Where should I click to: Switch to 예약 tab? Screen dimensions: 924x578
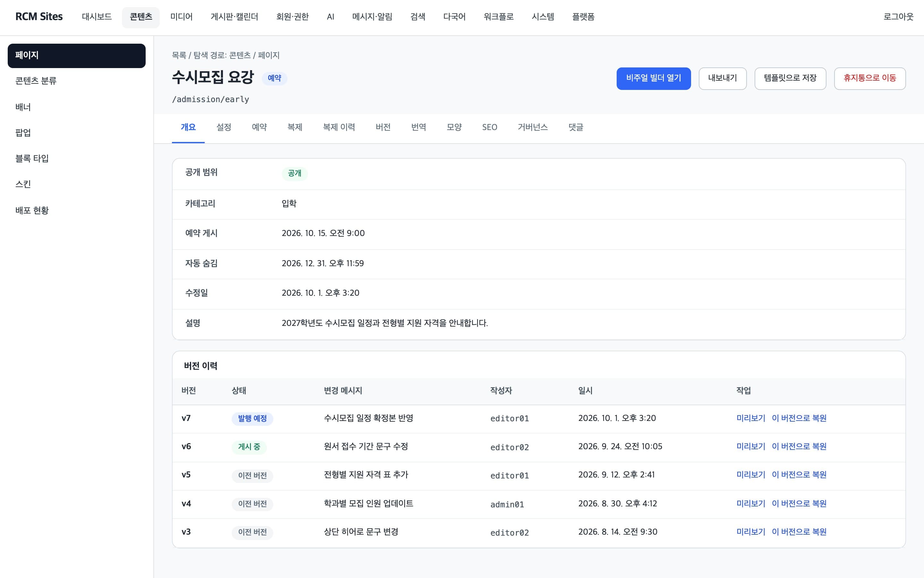click(x=259, y=127)
